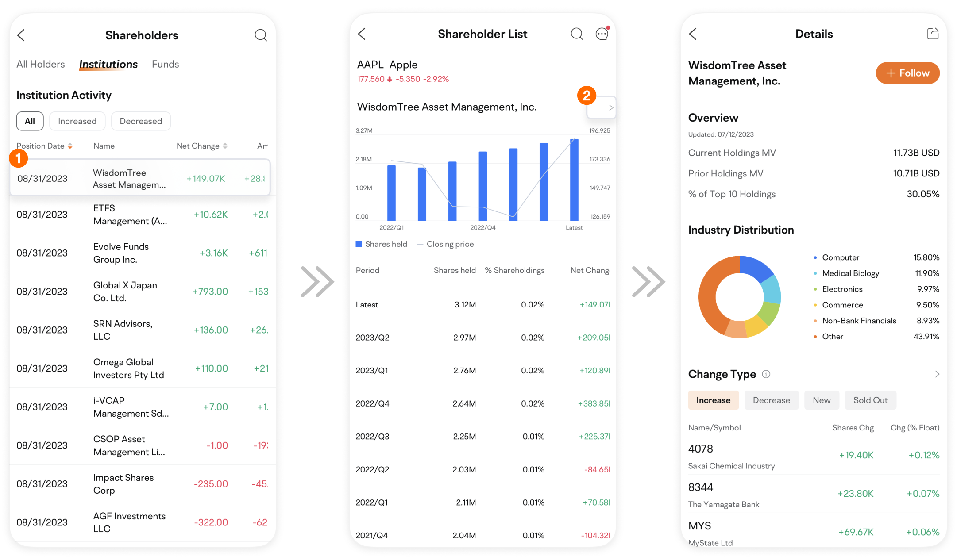Tap Apple's red price decline arrow indicator
Viewport: 957px width, 560px height.
pos(389,79)
